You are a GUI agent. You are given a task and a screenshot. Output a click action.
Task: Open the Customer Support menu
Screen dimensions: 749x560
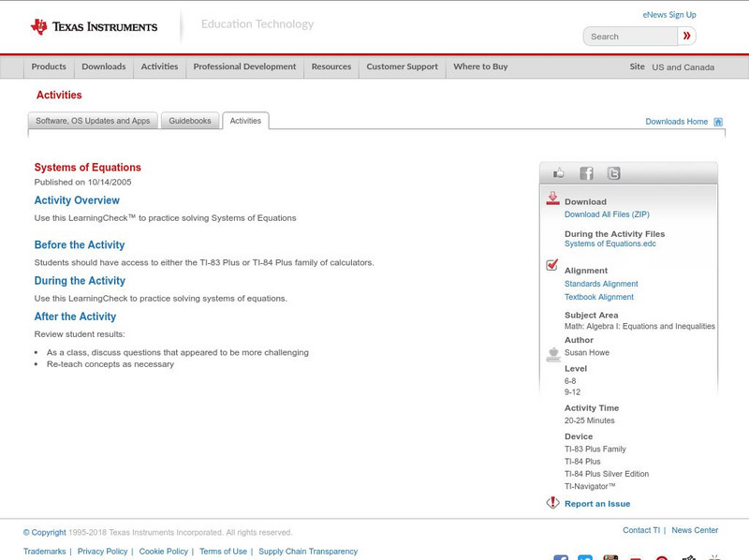tap(402, 66)
